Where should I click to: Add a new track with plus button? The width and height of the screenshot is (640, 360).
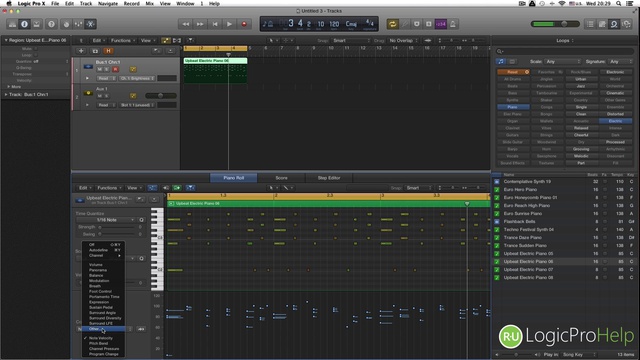point(81,51)
